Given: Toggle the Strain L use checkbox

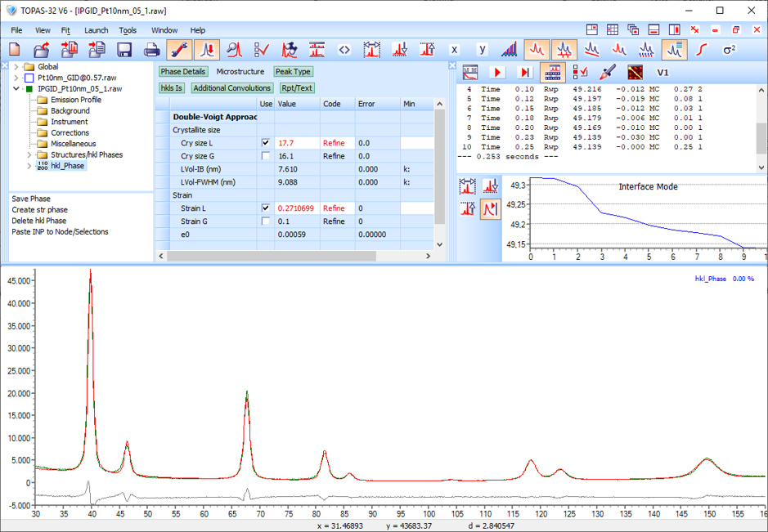Looking at the screenshot, I should click(x=266, y=208).
